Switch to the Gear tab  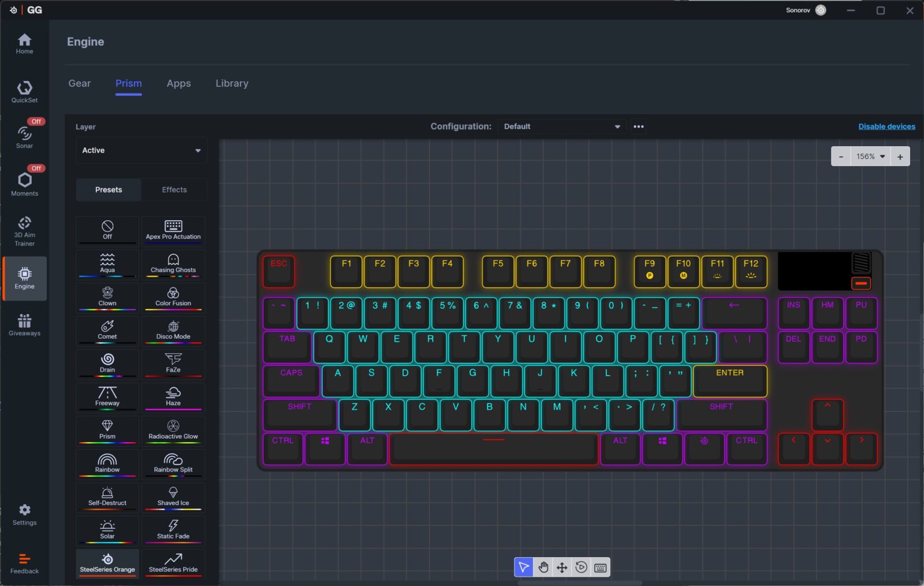[x=80, y=83]
